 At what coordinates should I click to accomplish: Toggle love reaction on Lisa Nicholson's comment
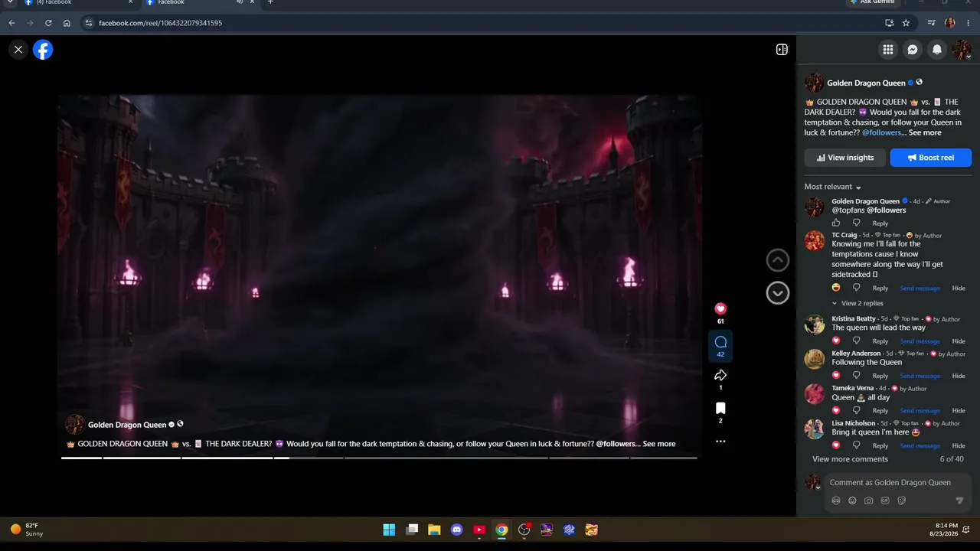[836, 445]
